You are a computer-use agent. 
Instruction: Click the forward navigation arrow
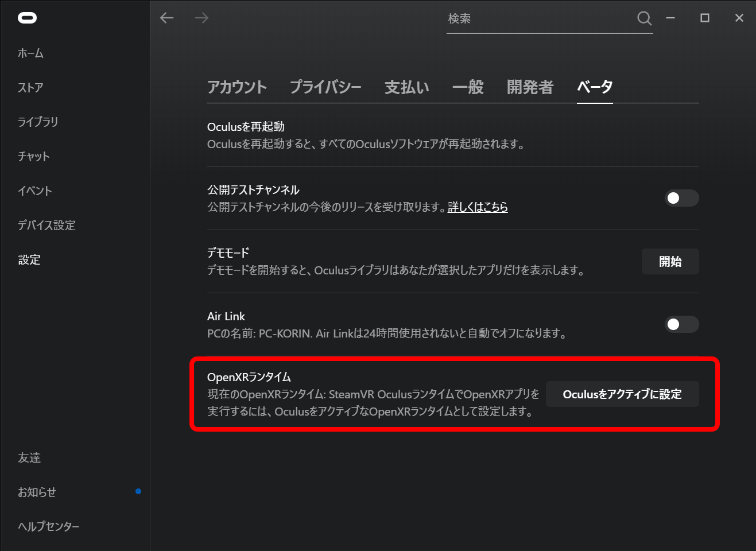[x=201, y=18]
